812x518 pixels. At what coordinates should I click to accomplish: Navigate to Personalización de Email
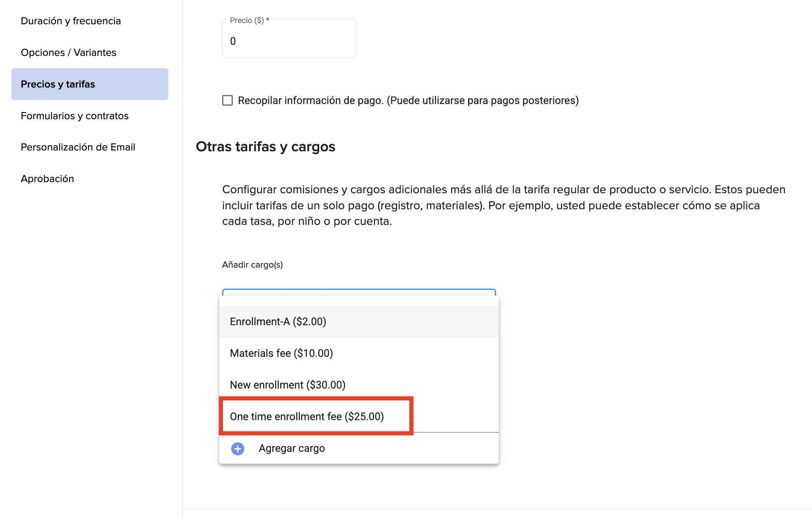click(78, 147)
